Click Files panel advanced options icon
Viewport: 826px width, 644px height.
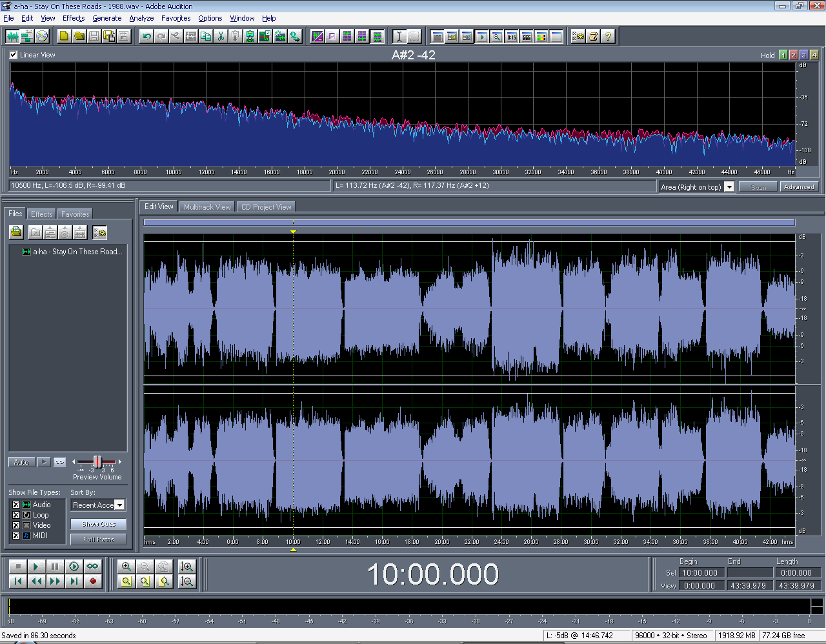point(100,232)
